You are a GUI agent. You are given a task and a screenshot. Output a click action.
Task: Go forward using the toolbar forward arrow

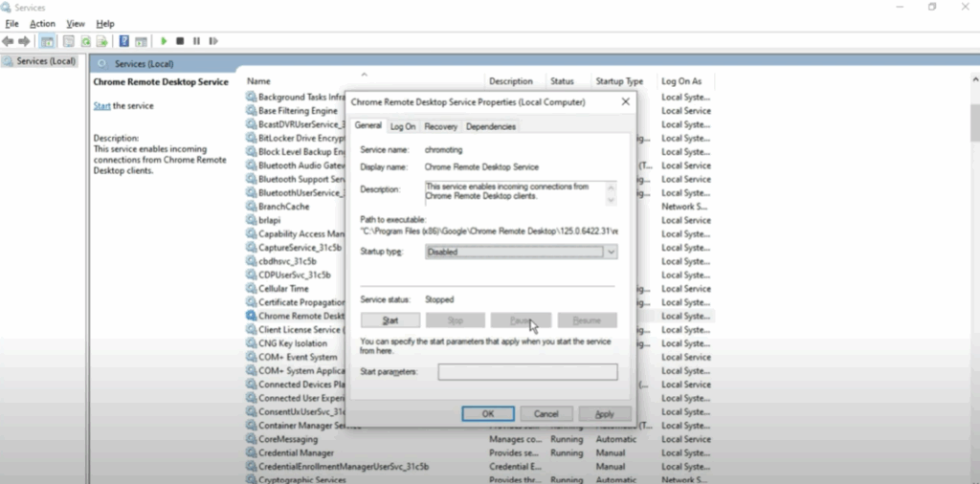point(24,41)
